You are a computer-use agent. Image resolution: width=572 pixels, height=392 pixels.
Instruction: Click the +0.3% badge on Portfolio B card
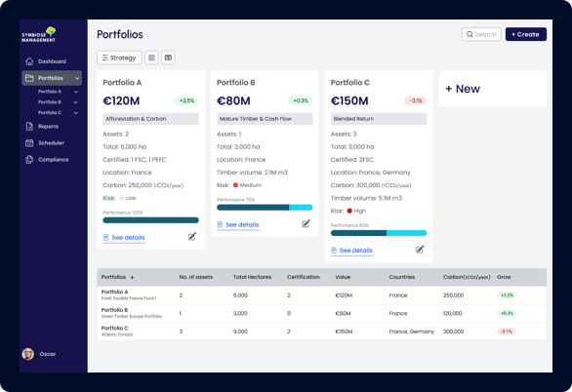[x=301, y=100]
